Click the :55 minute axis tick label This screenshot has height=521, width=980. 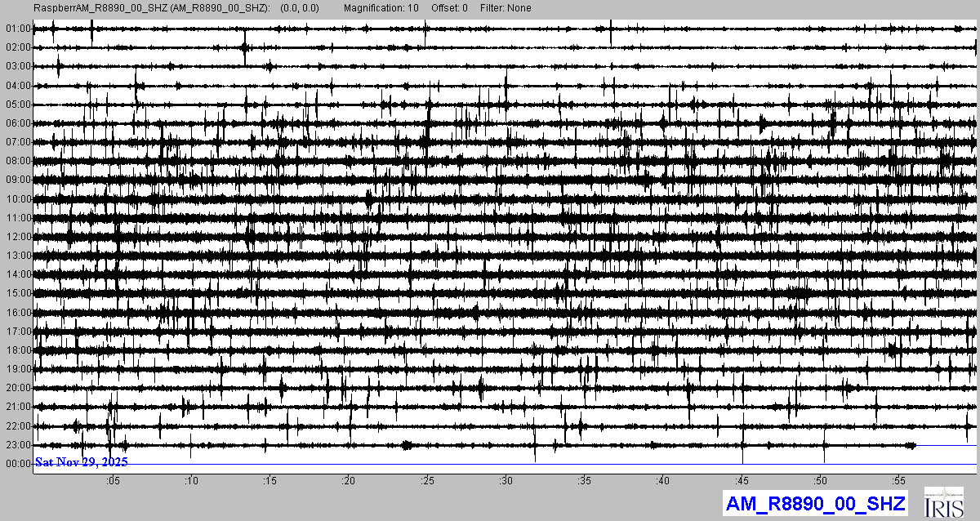click(899, 481)
